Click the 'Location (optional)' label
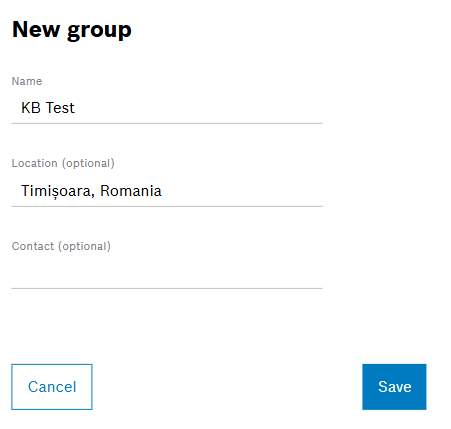Image resolution: width=451 pixels, height=429 pixels. (x=63, y=163)
